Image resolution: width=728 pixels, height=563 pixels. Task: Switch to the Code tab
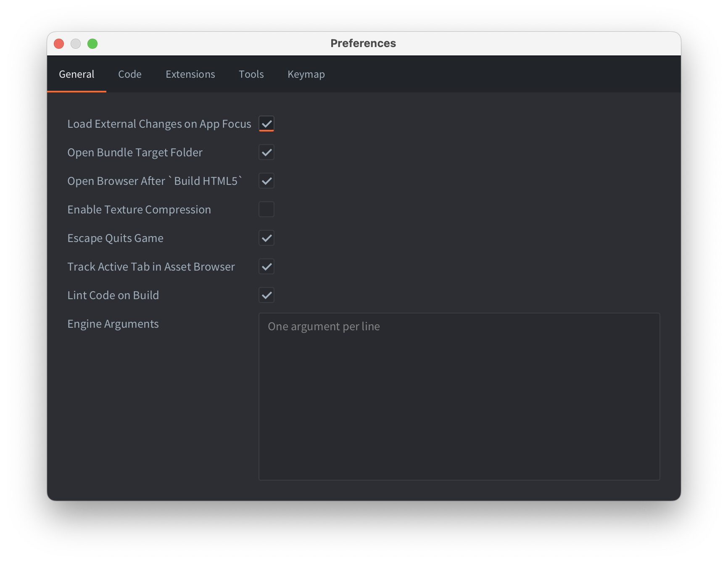[x=129, y=74]
